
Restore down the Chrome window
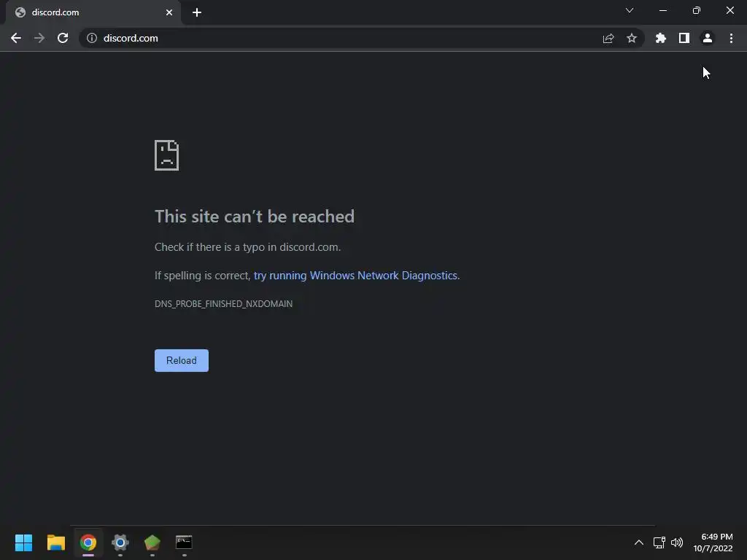point(697,10)
